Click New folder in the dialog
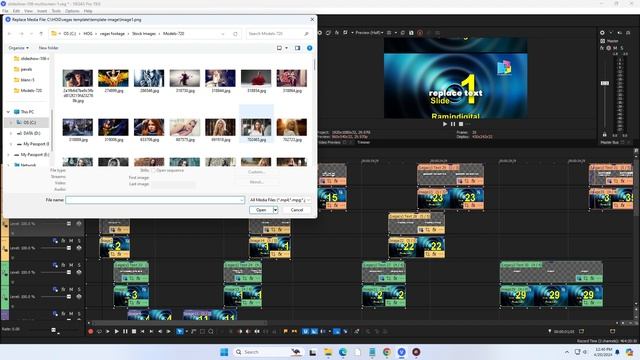Screen dimensions: 640x360 coord(49,48)
